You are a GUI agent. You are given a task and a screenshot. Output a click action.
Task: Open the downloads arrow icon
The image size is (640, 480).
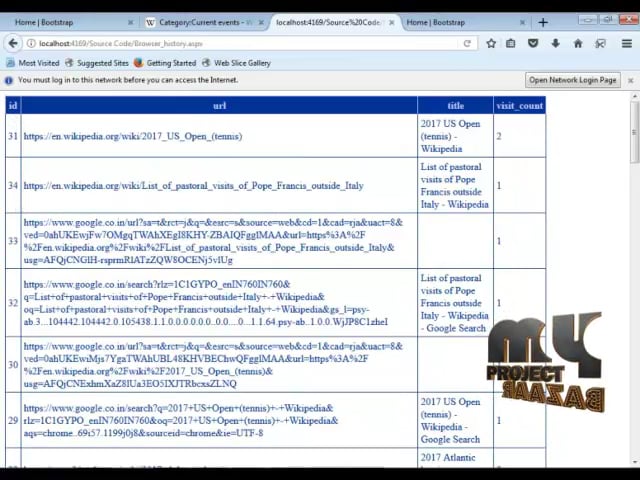(556, 43)
